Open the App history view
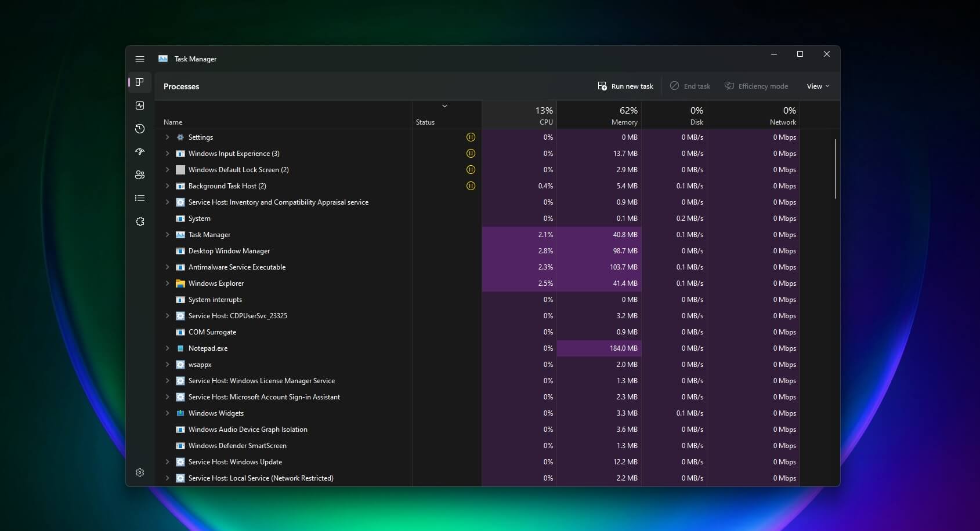Screen dimensions: 980x531 coord(139,129)
